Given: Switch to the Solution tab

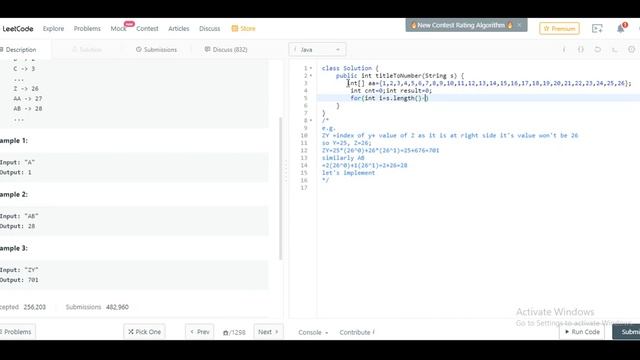Looking at the screenshot, I should tap(87, 49).
